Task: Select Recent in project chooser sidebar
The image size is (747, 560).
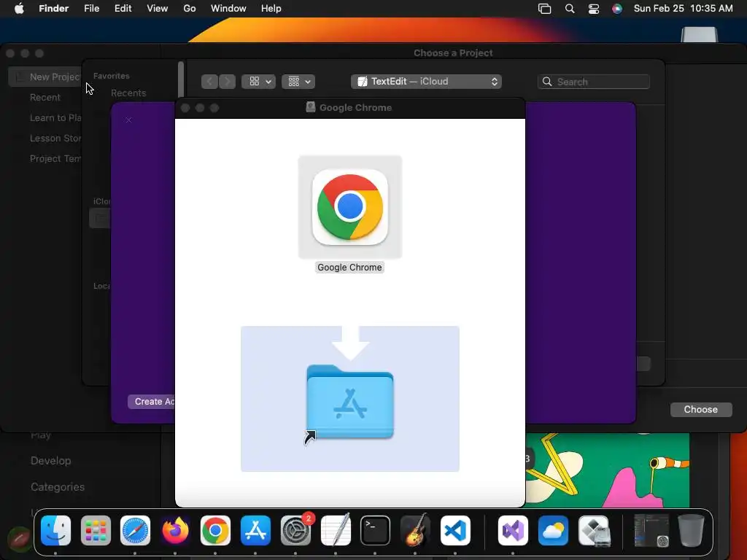Action: [x=45, y=97]
